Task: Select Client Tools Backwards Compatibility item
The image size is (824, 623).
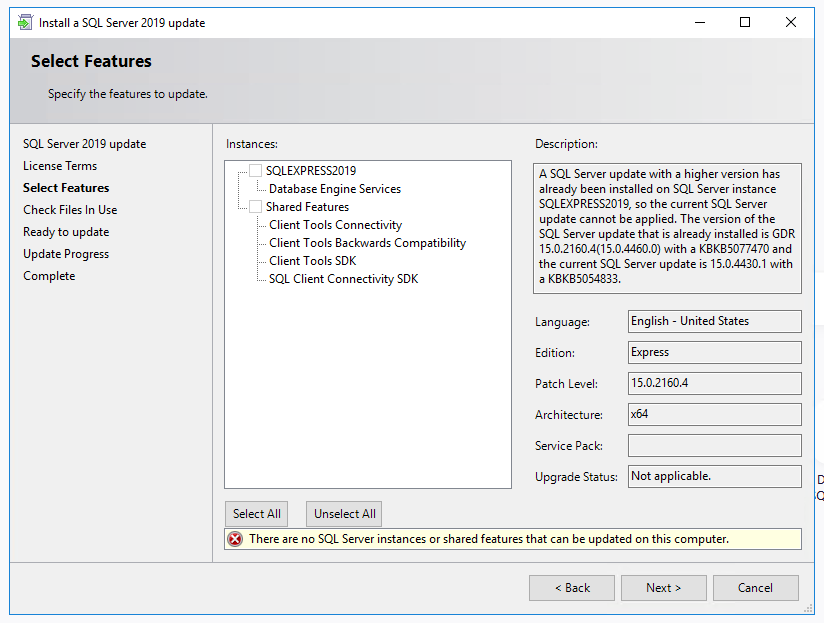Action: (367, 243)
